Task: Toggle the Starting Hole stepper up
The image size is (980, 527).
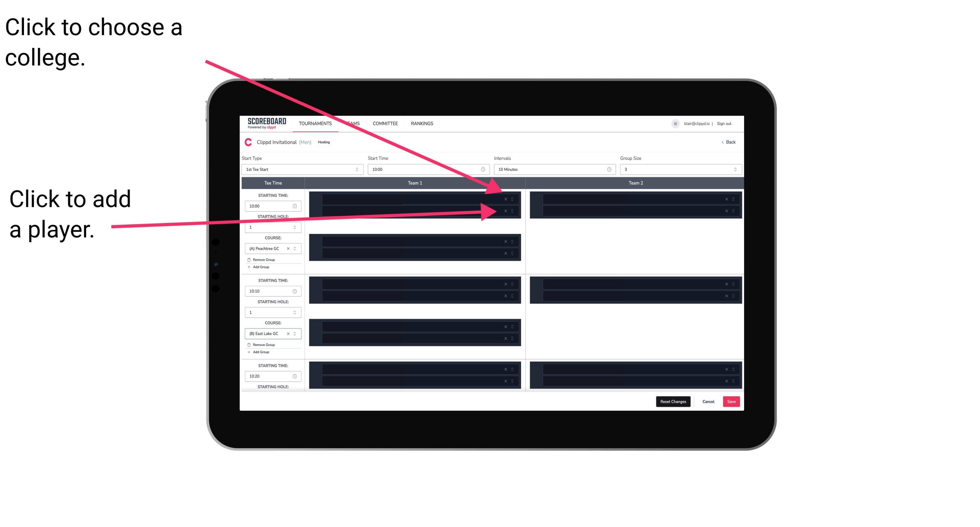Action: pos(296,226)
